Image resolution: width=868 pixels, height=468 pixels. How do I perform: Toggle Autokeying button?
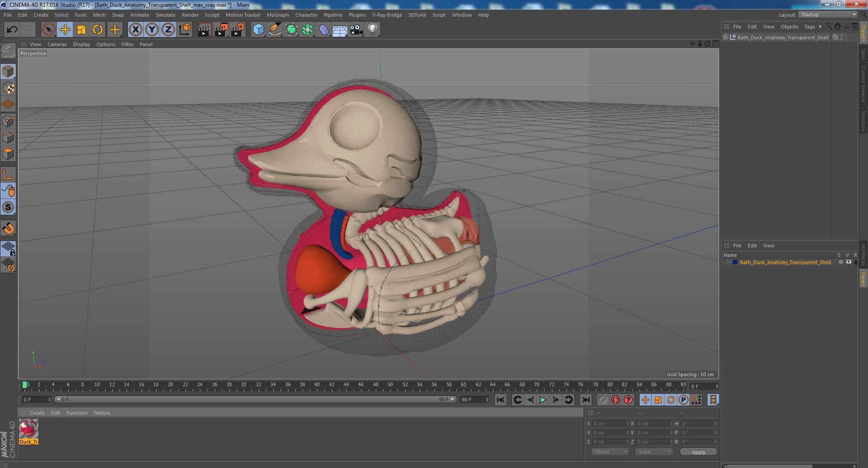(x=616, y=400)
